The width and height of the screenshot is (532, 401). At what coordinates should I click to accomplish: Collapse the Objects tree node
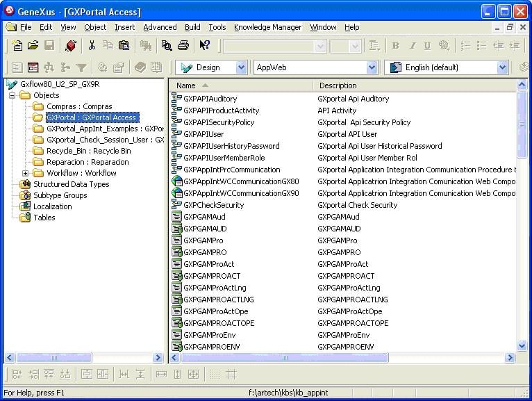tap(13, 95)
